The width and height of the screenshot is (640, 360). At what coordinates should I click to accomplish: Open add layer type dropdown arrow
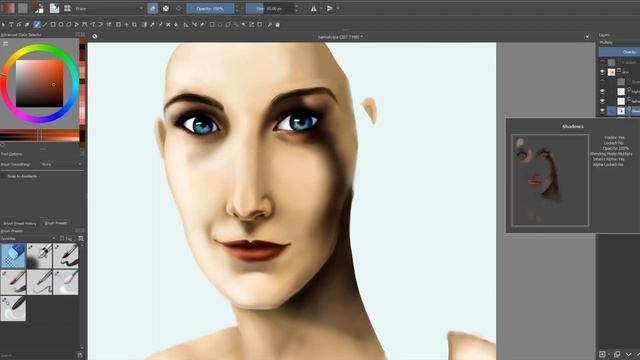609,354
